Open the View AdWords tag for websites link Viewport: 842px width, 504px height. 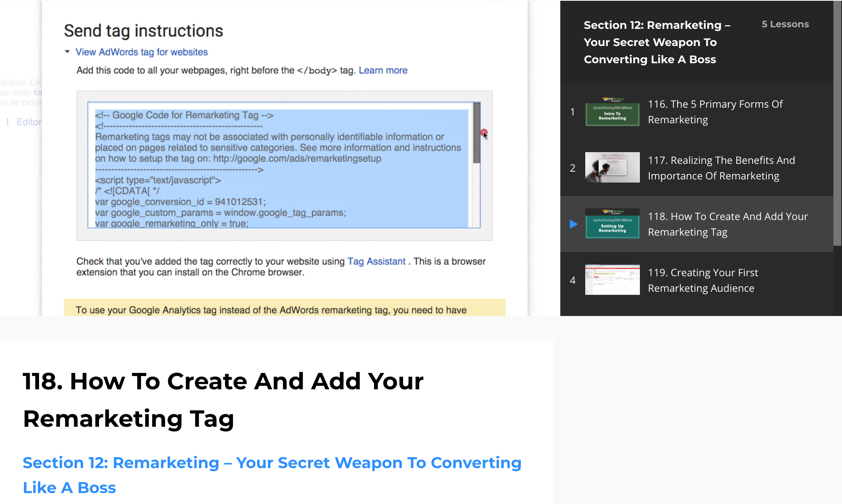[141, 52]
